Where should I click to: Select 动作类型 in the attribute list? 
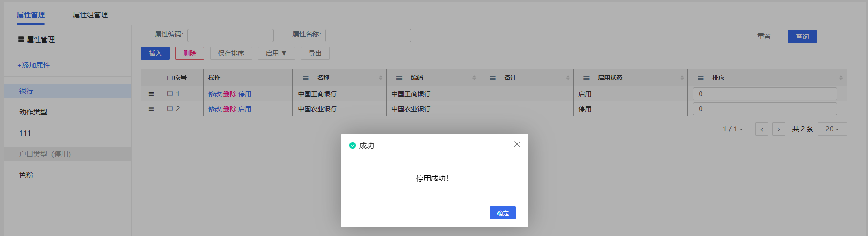pyautogui.click(x=68, y=112)
